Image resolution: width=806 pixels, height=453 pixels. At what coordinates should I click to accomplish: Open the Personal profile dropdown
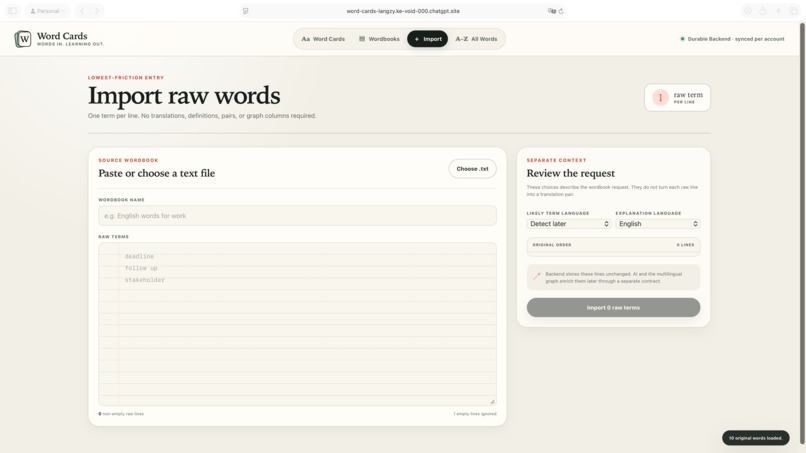[47, 11]
